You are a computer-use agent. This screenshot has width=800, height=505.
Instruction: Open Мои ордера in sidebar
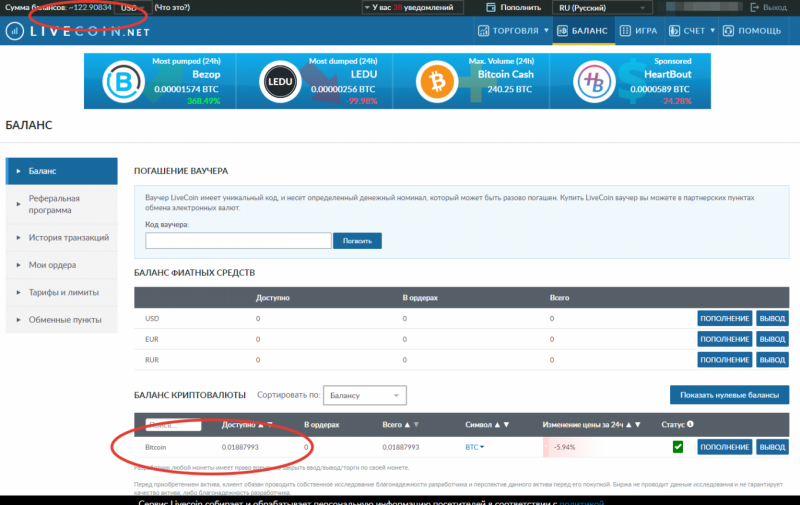62,265
